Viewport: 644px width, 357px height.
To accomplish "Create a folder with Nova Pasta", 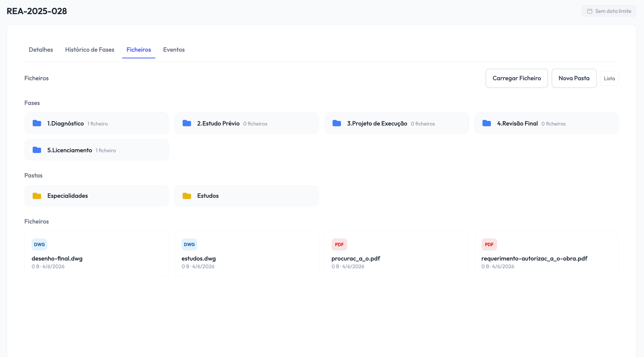I will point(574,78).
